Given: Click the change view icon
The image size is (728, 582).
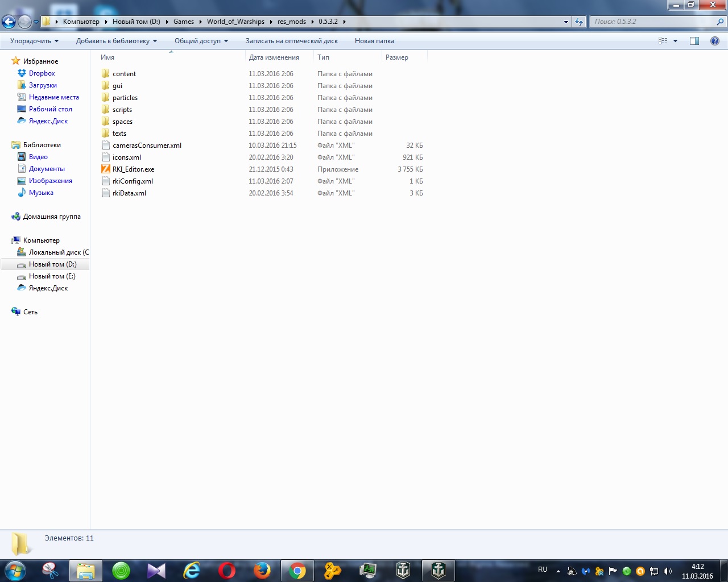Looking at the screenshot, I should pyautogui.click(x=663, y=41).
